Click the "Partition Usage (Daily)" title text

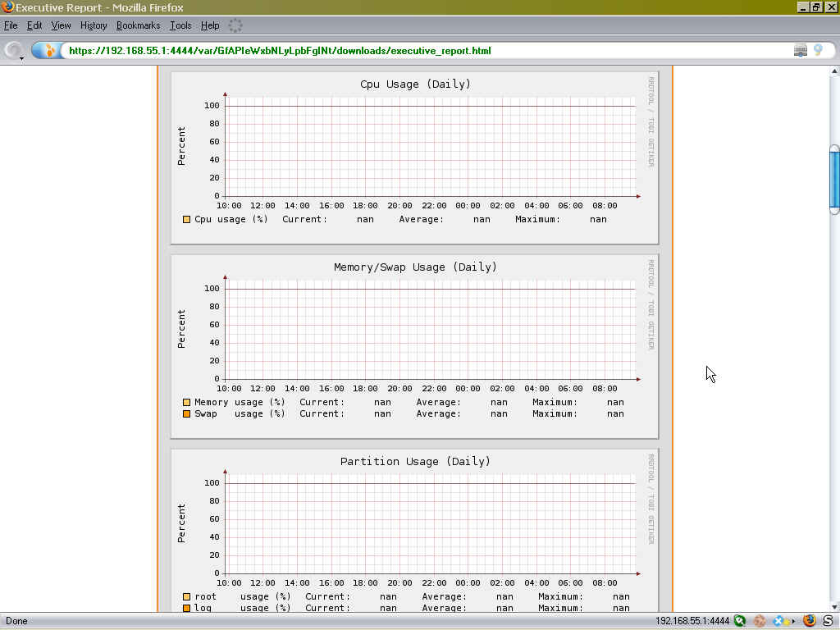[415, 461]
